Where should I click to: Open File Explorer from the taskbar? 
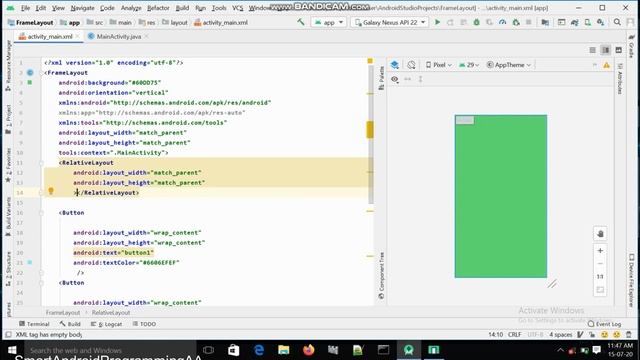coord(284,350)
